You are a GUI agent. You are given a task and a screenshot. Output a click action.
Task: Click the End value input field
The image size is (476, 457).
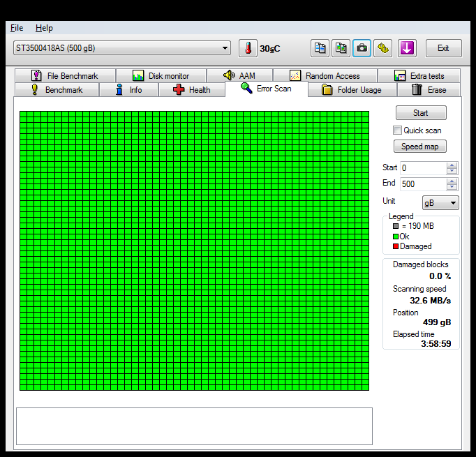point(423,184)
